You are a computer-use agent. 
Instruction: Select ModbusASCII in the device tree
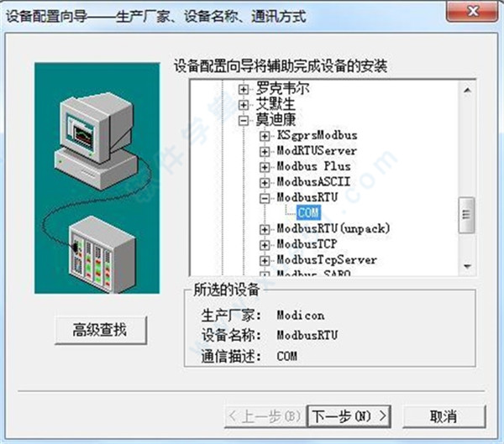tap(313, 181)
